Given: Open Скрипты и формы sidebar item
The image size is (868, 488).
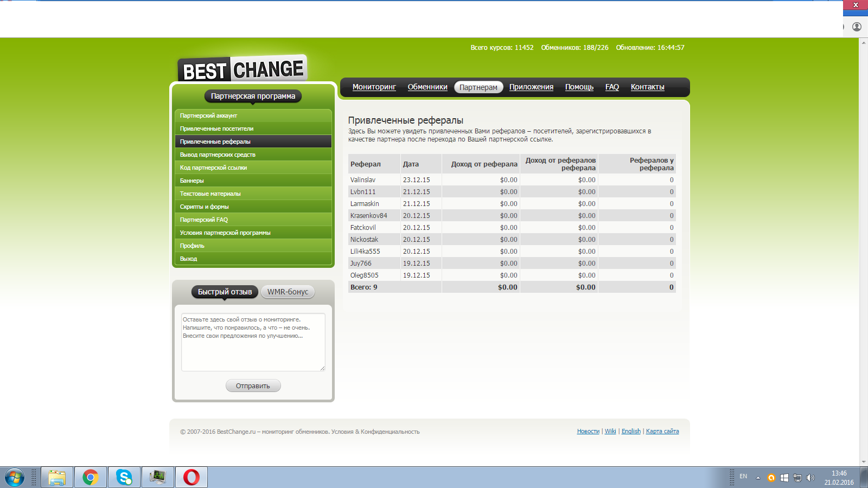Looking at the screenshot, I should 253,207.
